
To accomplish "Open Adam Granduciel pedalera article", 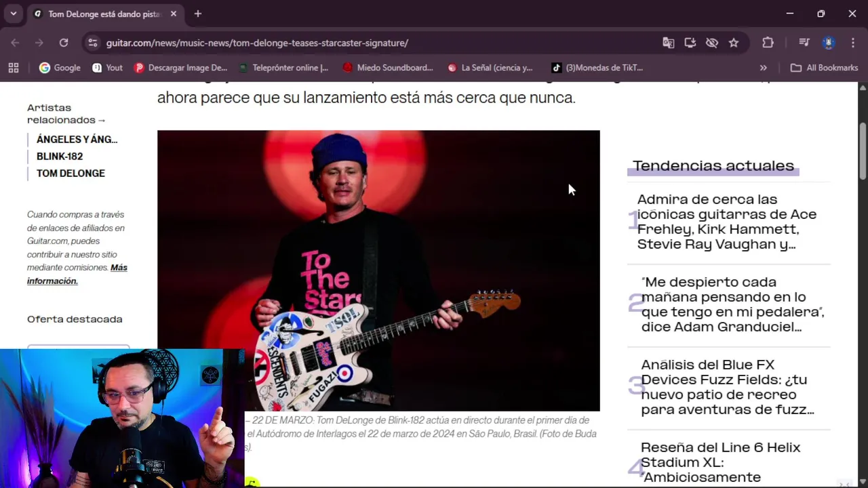I will click(x=732, y=304).
